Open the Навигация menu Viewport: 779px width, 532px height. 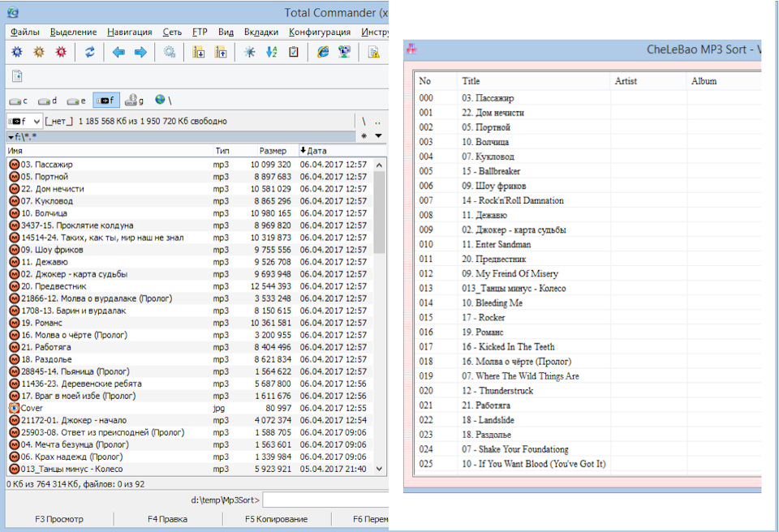click(x=130, y=32)
